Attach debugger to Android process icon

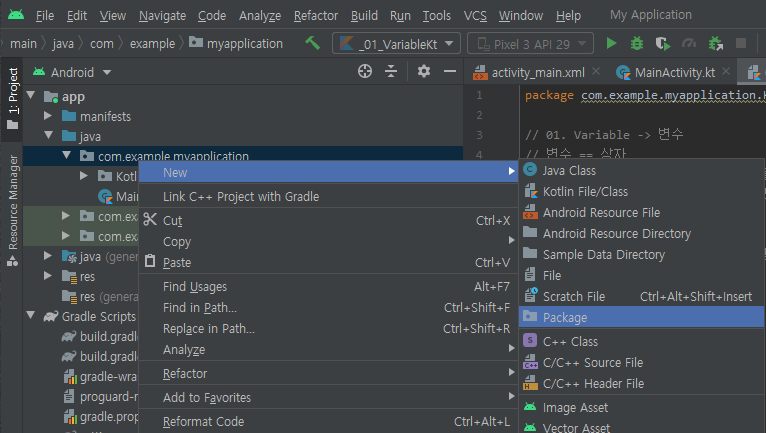(x=715, y=43)
